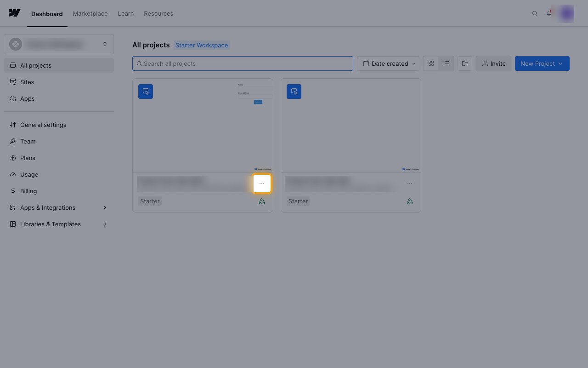Open the Billing page
588x368 pixels.
[59, 191]
